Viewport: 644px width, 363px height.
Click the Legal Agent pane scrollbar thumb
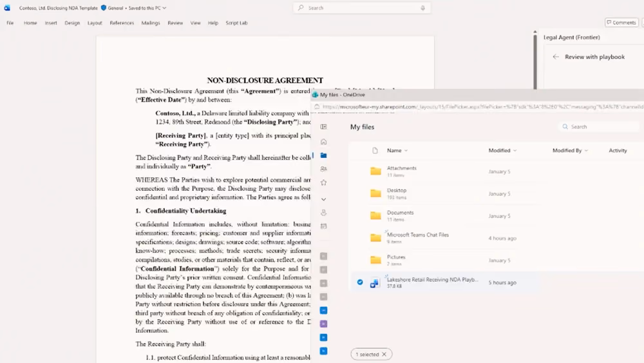click(535, 62)
